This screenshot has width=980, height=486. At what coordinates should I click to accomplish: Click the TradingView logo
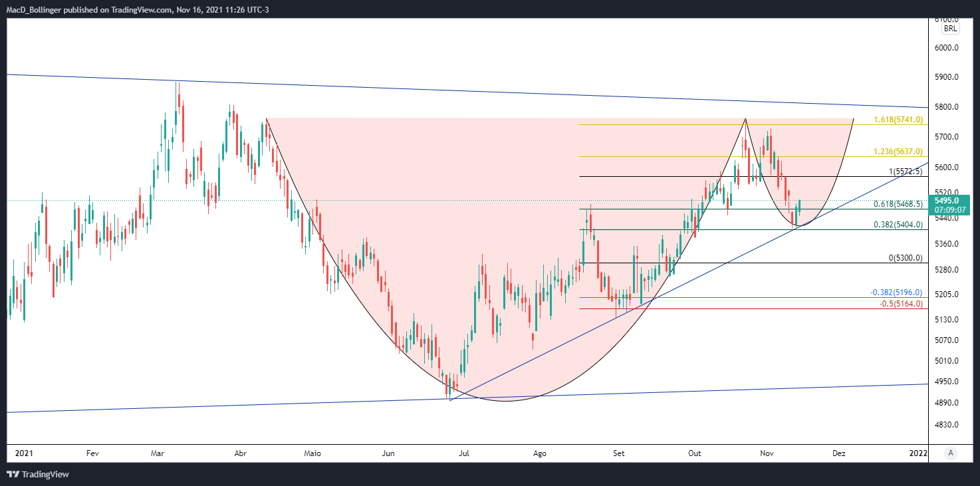click(37, 475)
